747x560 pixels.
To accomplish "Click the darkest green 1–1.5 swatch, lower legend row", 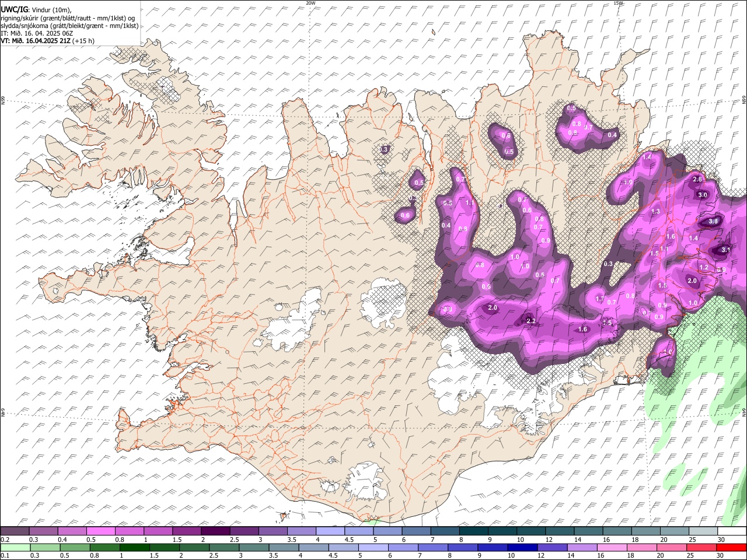I will [134, 547].
